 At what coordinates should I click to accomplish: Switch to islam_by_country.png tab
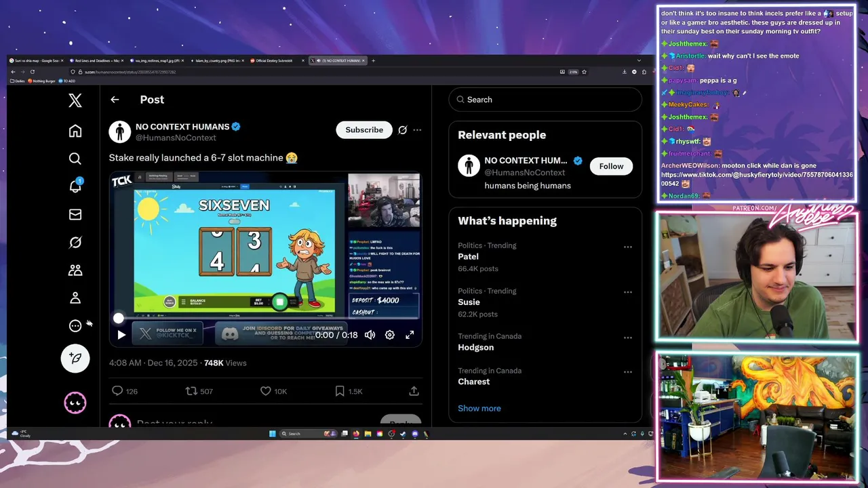[217, 60]
